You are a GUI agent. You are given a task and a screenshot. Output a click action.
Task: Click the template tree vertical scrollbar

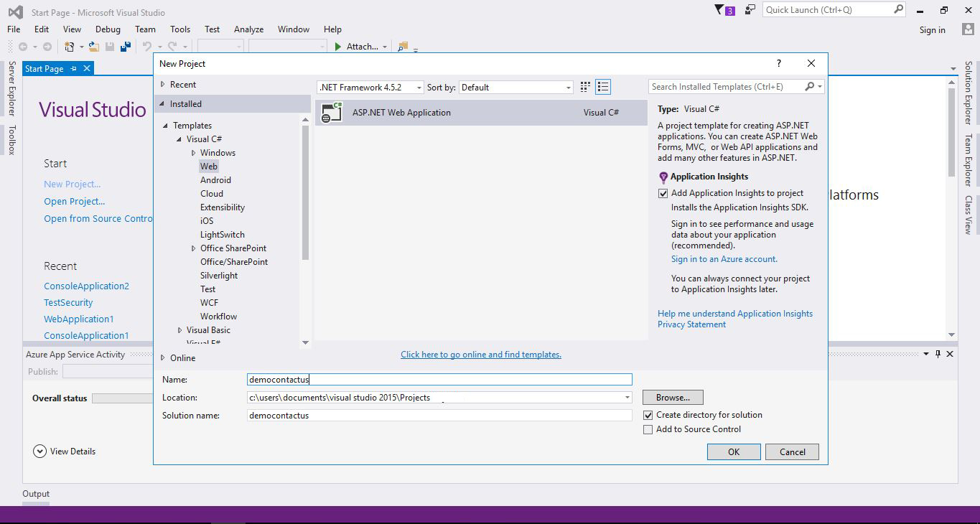[x=305, y=192]
